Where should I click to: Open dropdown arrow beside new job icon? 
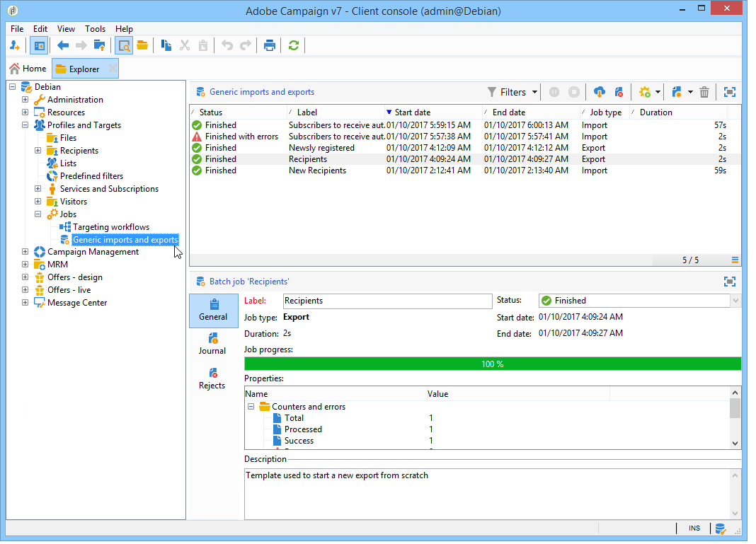(690, 92)
